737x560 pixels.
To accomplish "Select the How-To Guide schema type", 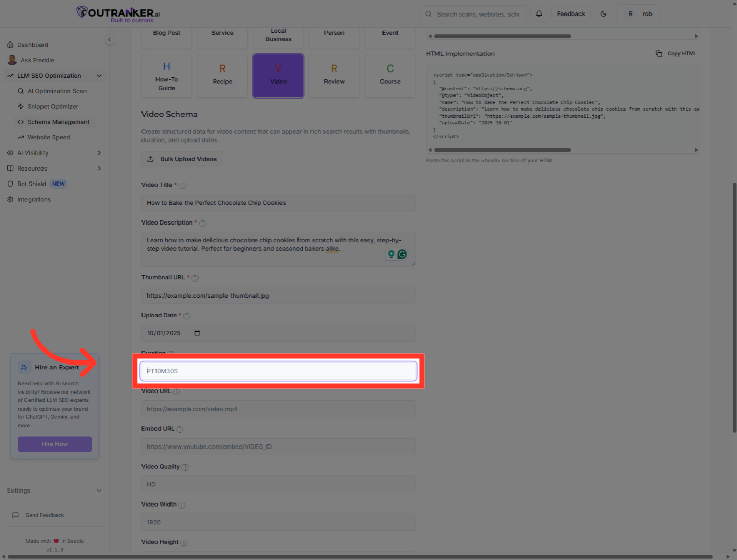I will click(x=167, y=76).
